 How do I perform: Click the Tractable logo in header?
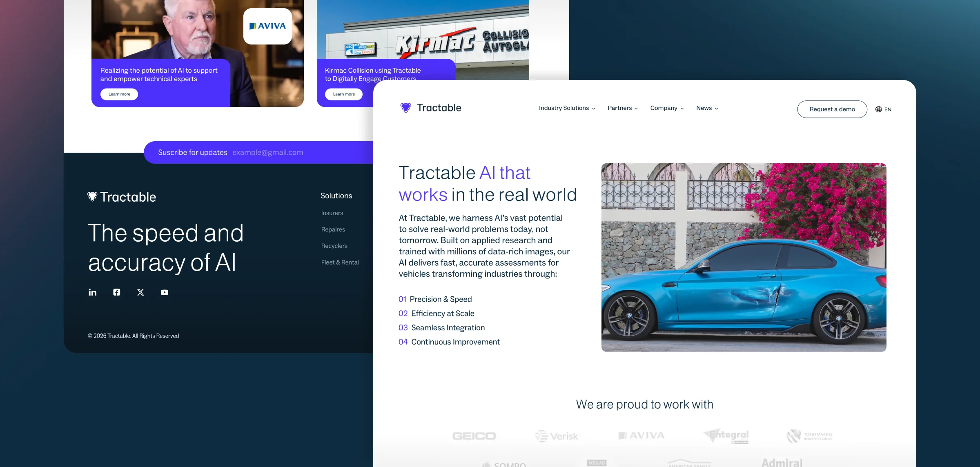point(431,108)
